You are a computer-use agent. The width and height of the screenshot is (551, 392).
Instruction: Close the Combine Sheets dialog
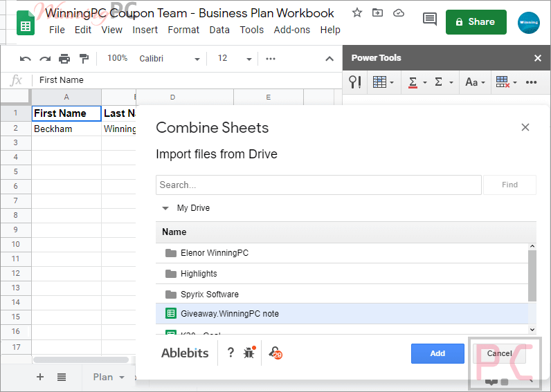525,127
